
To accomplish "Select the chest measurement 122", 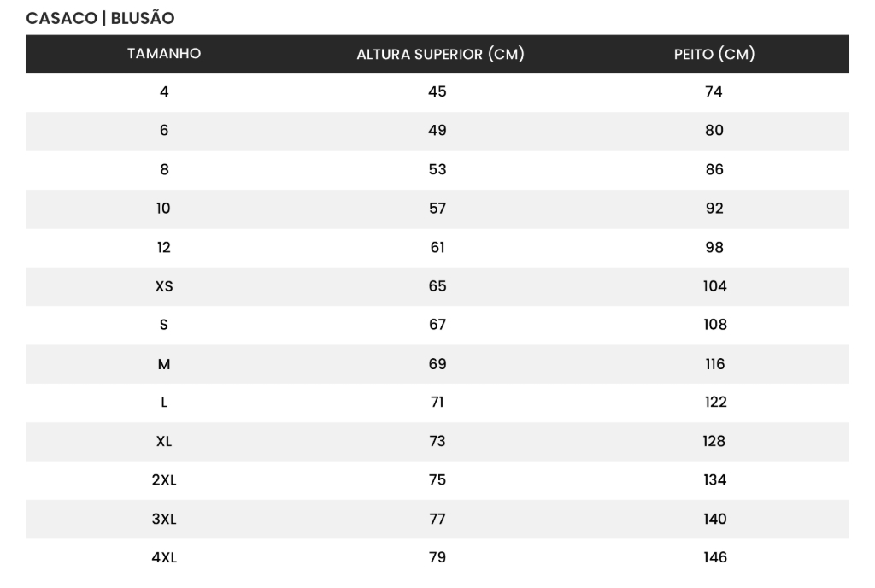I will [714, 403].
